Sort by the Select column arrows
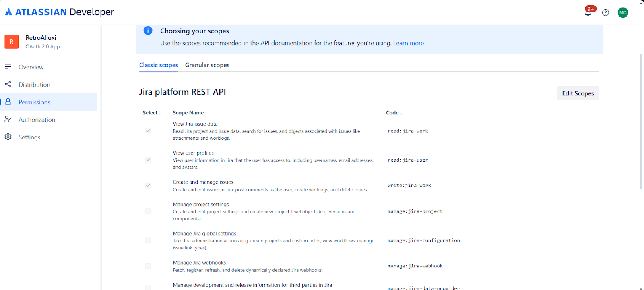 (160, 113)
